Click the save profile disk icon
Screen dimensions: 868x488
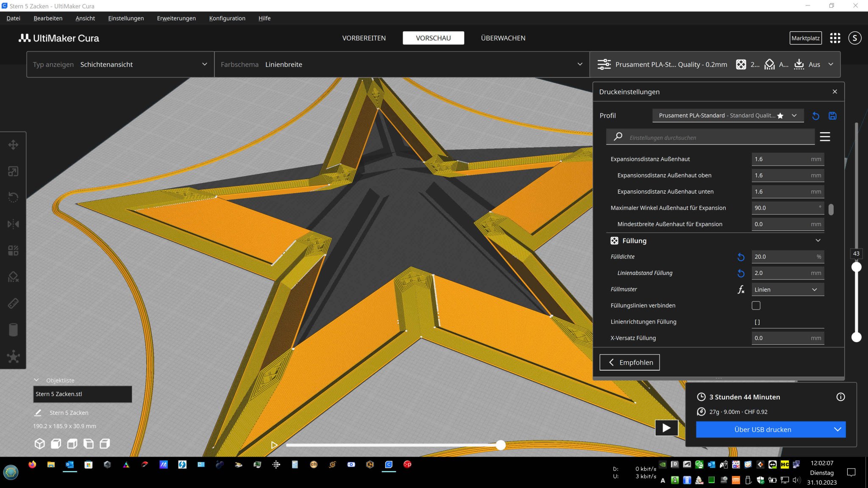[x=832, y=116]
